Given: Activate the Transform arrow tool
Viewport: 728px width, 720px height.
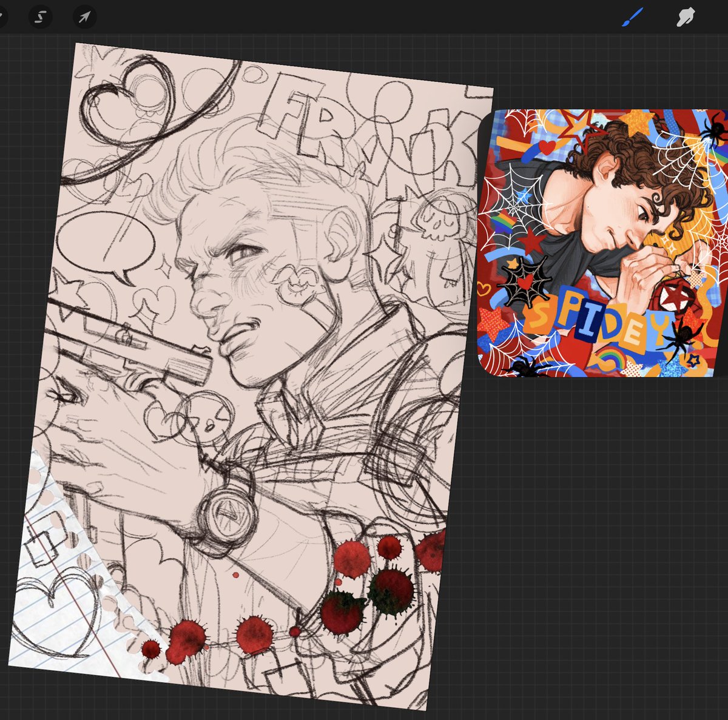Looking at the screenshot, I should [x=84, y=17].
